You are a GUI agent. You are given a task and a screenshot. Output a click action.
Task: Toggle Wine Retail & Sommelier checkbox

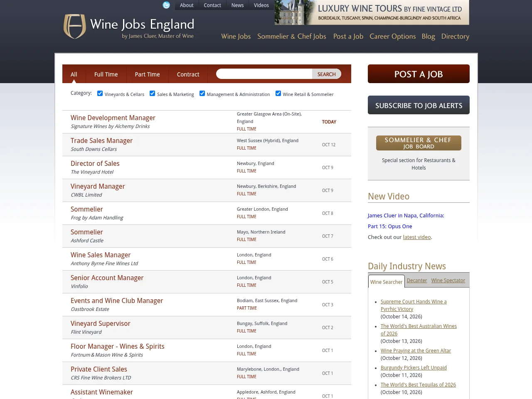[278, 94]
